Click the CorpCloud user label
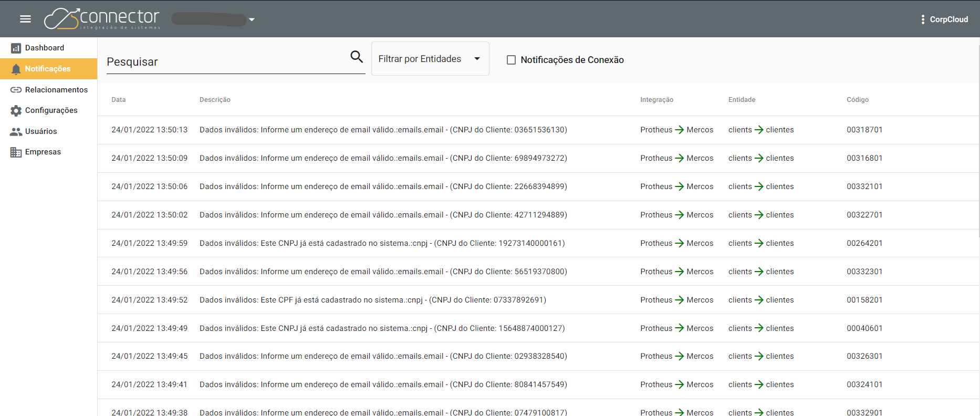 948,19
